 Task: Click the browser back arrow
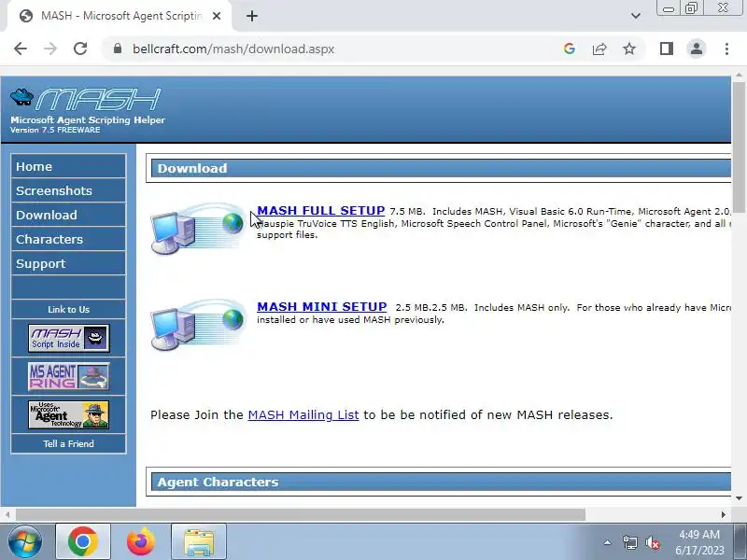coord(21,49)
